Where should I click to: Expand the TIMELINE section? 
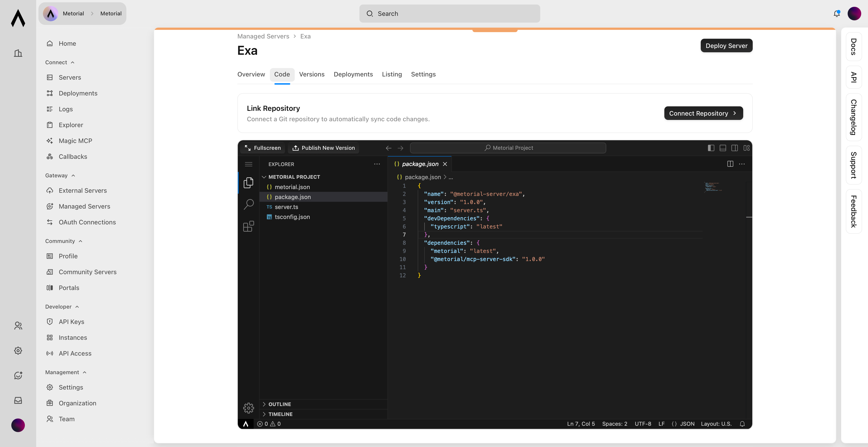pos(280,414)
